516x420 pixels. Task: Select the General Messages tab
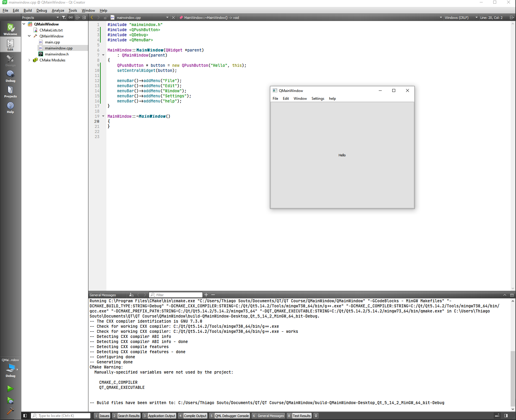point(268,416)
